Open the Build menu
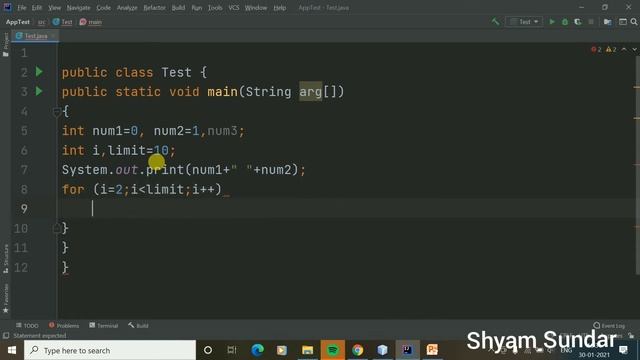Image resolution: width=640 pixels, height=360 pixels. (x=178, y=8)
